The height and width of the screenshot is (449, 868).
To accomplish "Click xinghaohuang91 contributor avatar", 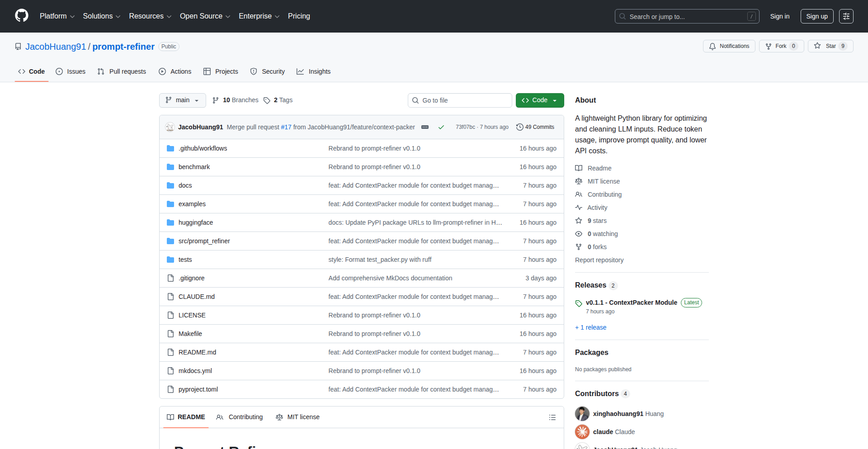I will (582, 414).
